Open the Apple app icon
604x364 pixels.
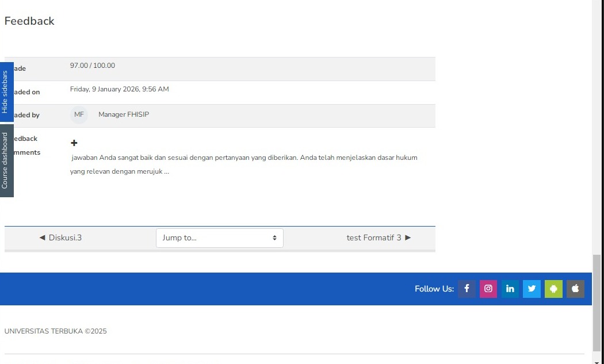(x=575, y=289)
